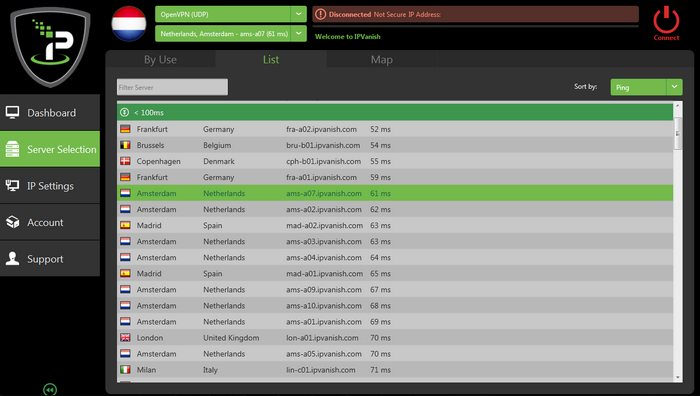Click Spain flag in mad-a01 row

pyautogui.click(x=125, y=274)
